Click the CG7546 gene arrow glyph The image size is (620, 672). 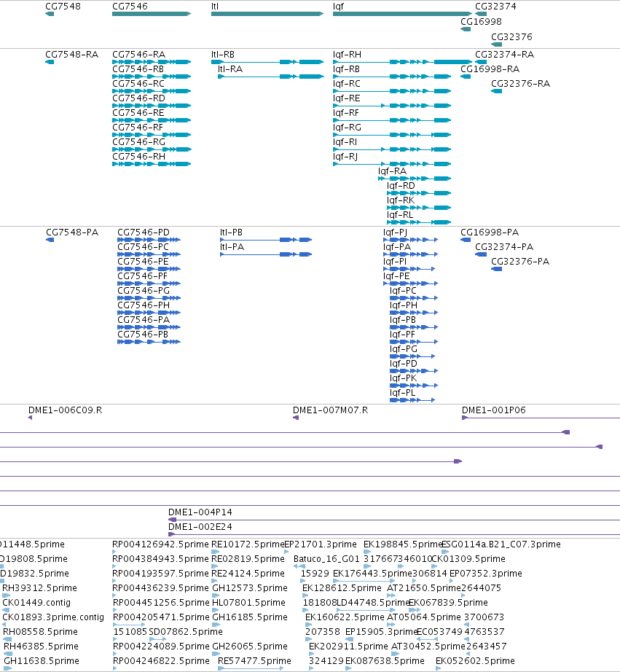click(x=152, y=14)
